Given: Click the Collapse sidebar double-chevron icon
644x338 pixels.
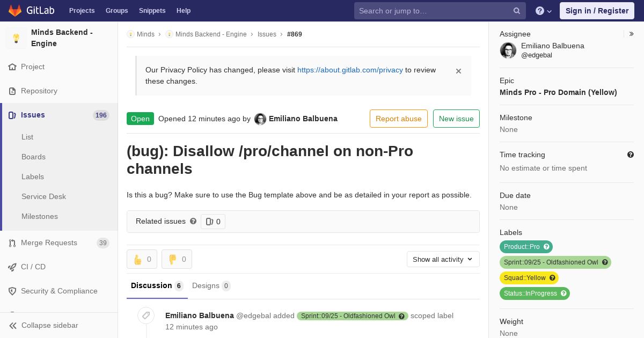Looking at the screenshot, I should click(x=13, y=326).
